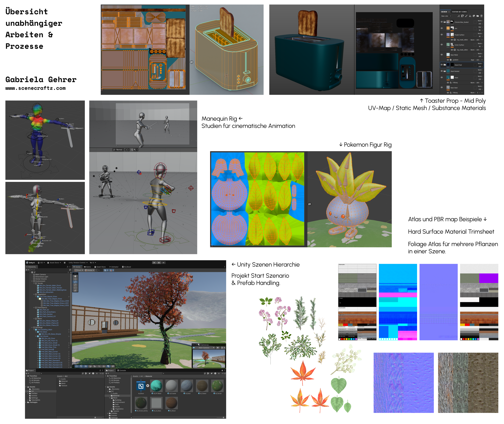Click the delete layer trash icon

[x=481, y=16]
